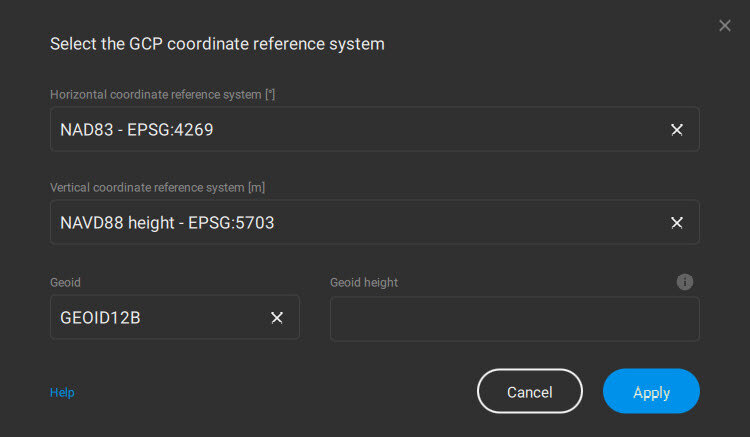This screenshot has height=437, width=750.
Task: Click into the Geoid height input field
Action: 514,319
